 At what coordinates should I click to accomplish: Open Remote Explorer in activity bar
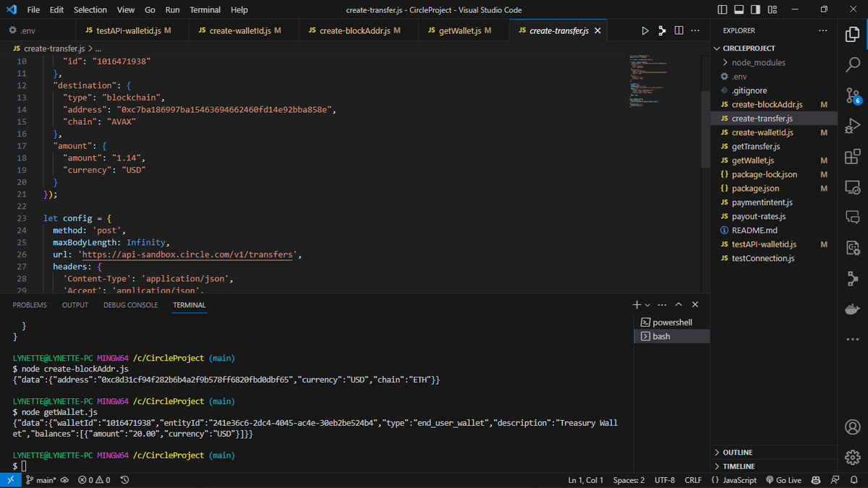click(x=853, y=187)
